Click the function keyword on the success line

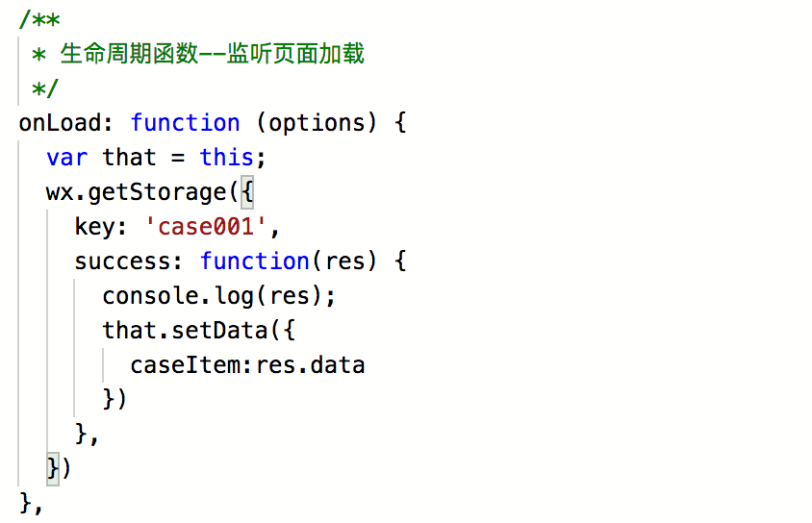254,261
